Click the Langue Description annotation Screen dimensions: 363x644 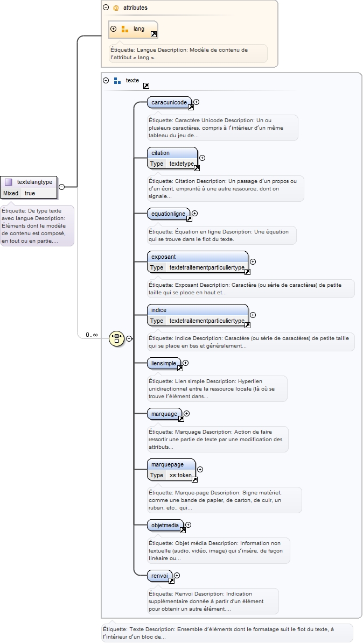[x=188, y=53]
